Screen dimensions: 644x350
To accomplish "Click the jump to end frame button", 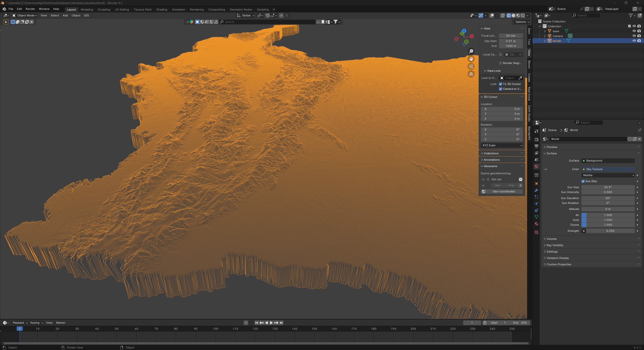I will pyautogui.click(x=281, y=323).
